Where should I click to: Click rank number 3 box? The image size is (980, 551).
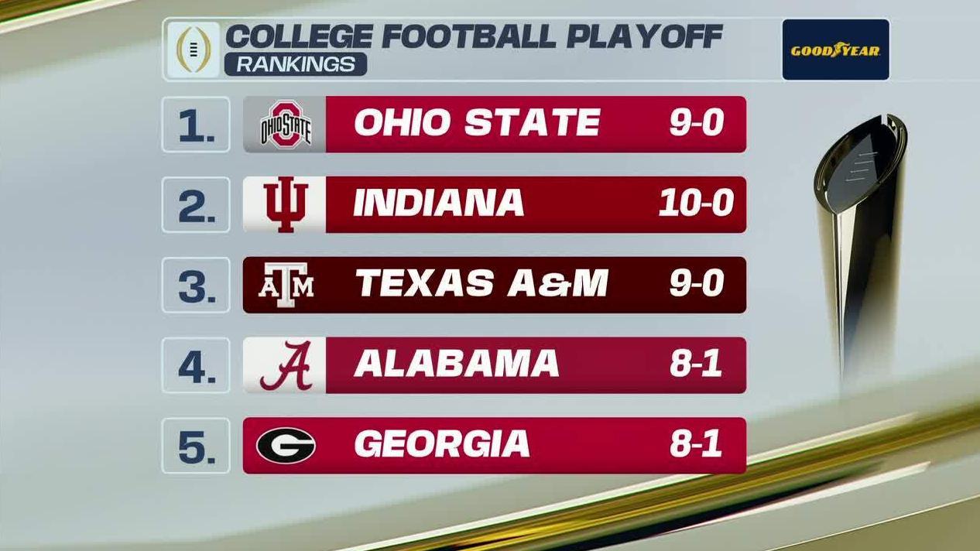click(196, 286)
